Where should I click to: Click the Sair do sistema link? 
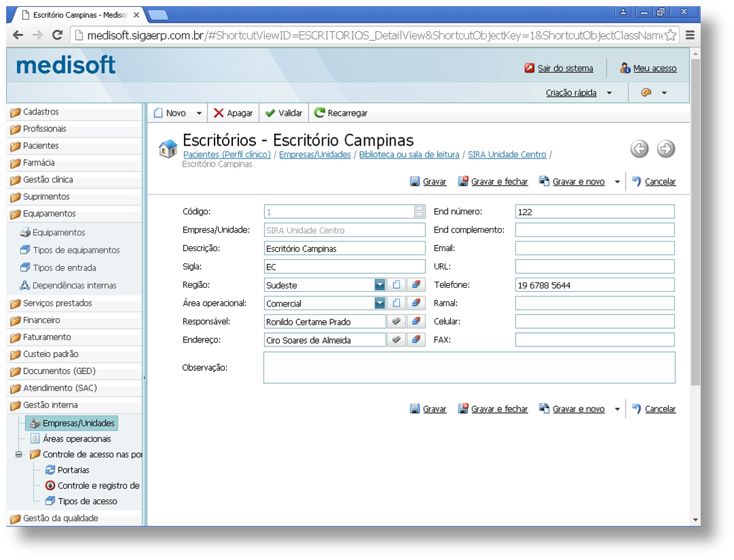point(565,68)
